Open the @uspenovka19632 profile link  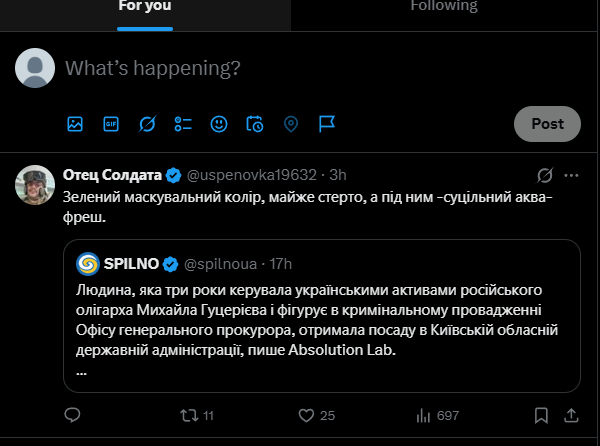click(251, 175)
